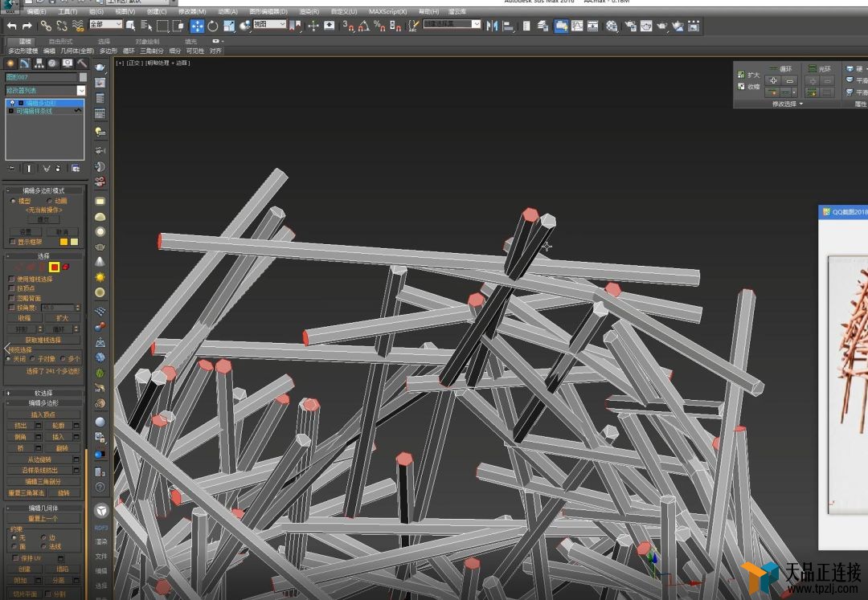Click the Mirror tool icon
Screen dimensions: 868x600
[492, 26]
